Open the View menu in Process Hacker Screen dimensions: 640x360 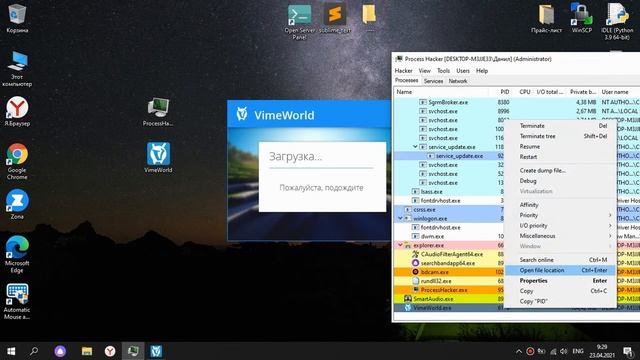point(424,71)
